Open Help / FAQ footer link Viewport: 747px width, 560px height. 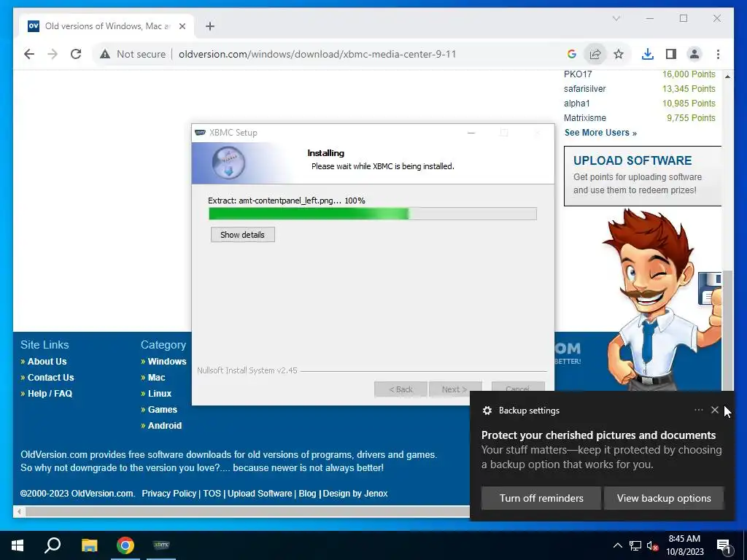pyautogui.click(x=50, y=394)
